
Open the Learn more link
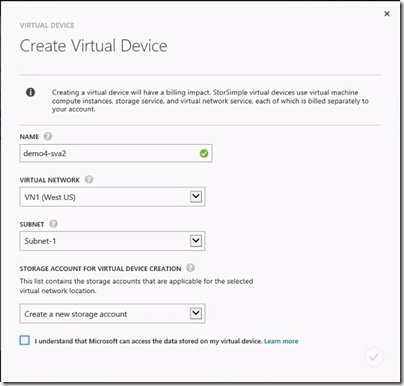(x=281, y=341)
